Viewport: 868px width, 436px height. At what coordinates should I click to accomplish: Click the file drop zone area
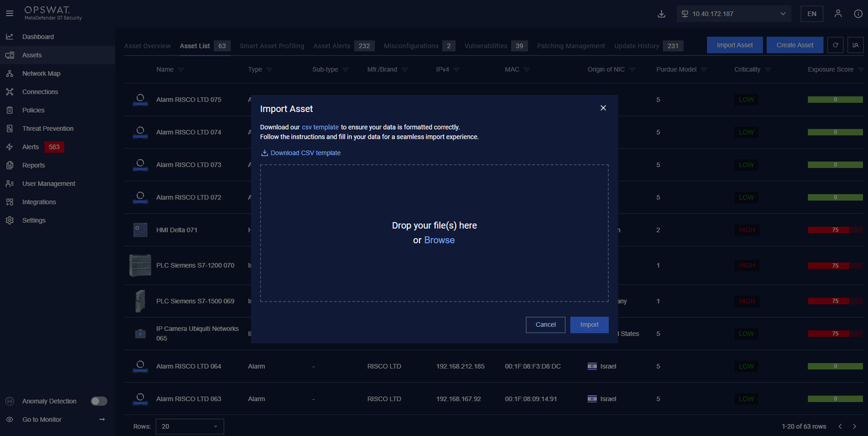pos(435,233)
